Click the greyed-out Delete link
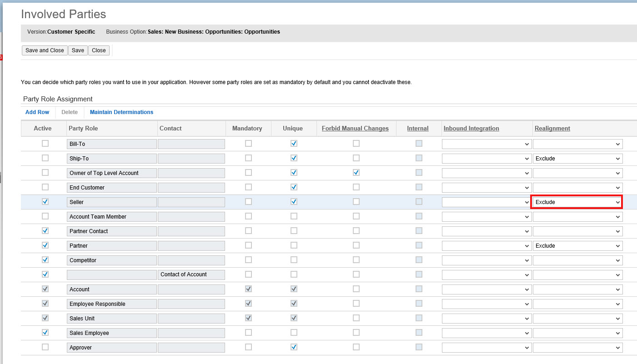637x364 pixels. click(70, 112)
